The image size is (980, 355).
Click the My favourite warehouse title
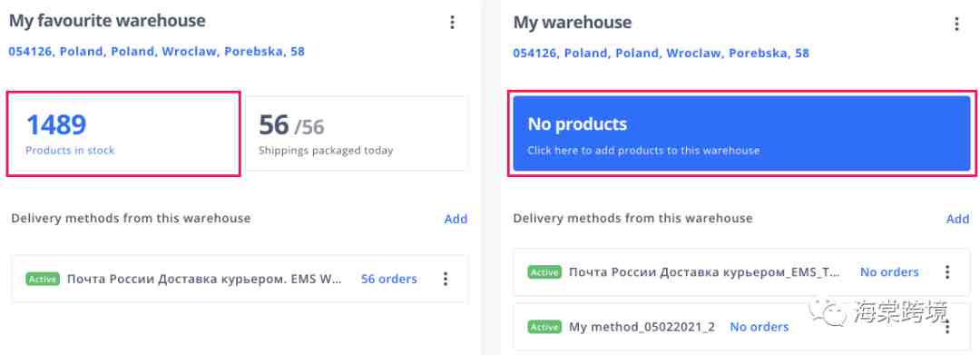tap(107, 21)
